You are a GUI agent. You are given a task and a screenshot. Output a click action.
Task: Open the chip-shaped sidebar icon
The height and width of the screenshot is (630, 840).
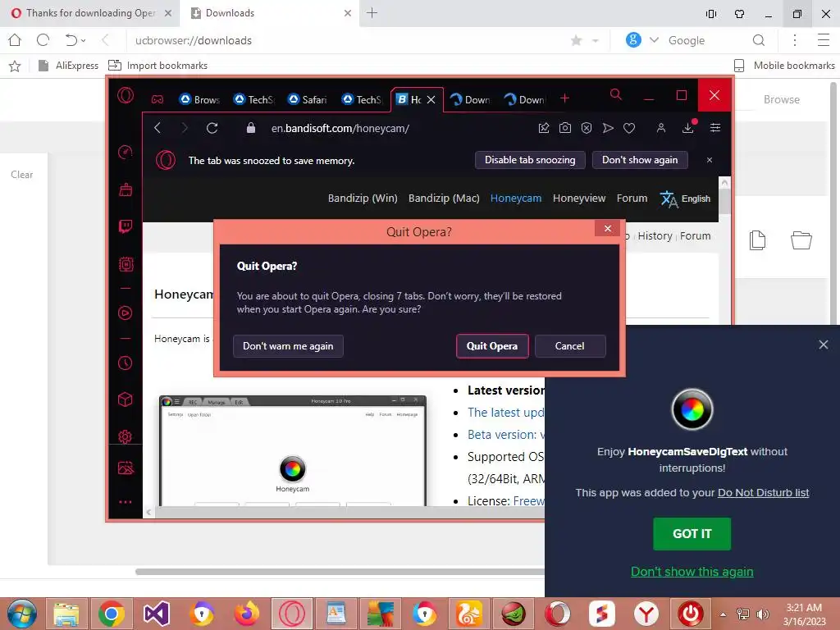point(126,264)
